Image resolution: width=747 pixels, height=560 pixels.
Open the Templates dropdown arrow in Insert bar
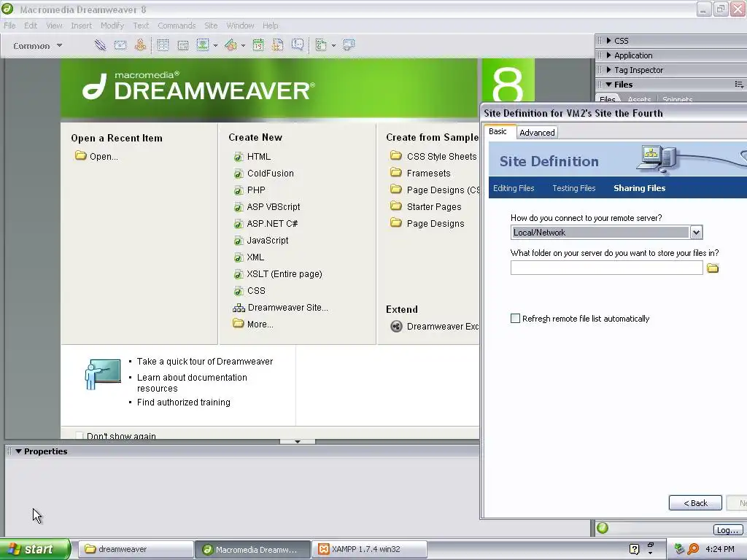click(333, 46)
